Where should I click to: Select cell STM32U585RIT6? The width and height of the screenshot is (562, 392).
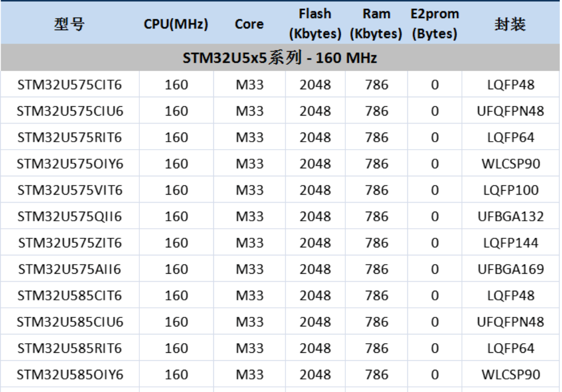(x=69, y=348)
